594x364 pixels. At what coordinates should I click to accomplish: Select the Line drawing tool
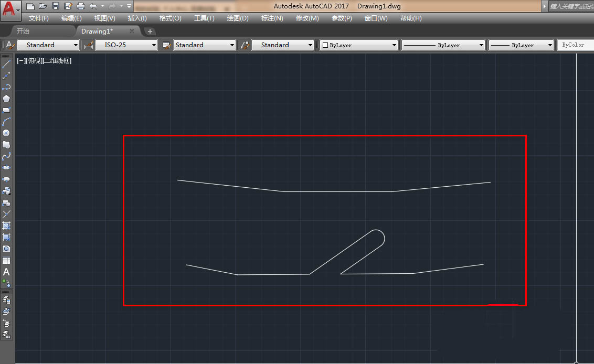6,64
